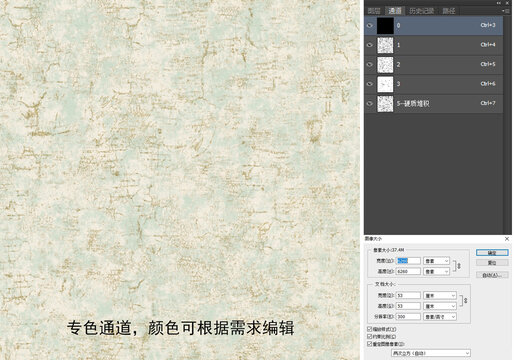Open the document height unit dropdown

point(440,306)
